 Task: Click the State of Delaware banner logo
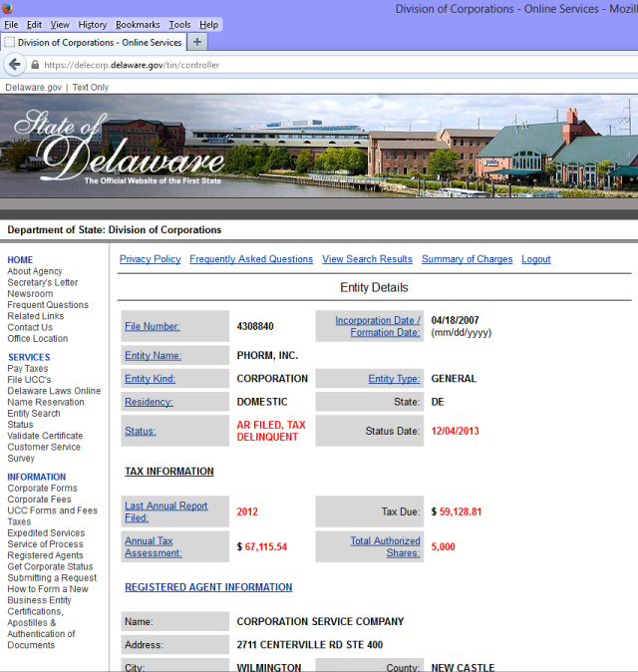click(x=118, y=150)
